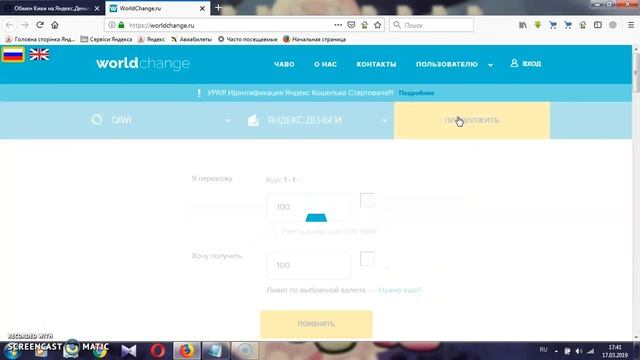Open the Начальная страница bookmark

(x=314, y=39)
